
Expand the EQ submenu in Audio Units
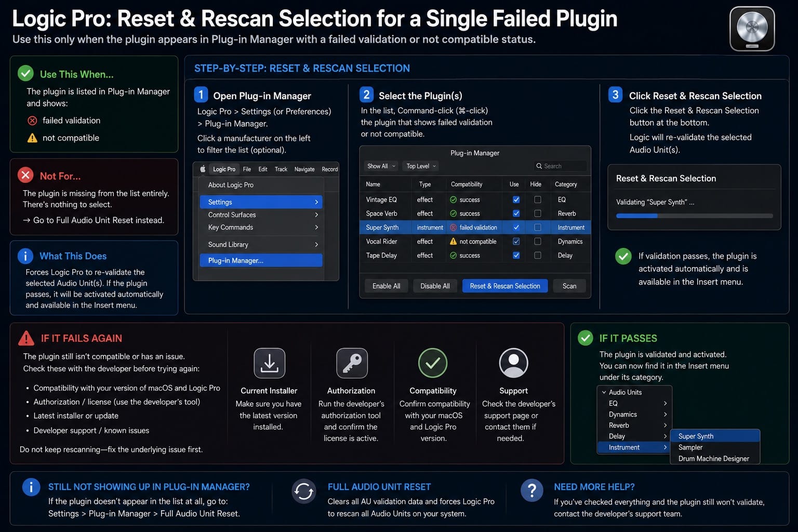pos(665,404)
